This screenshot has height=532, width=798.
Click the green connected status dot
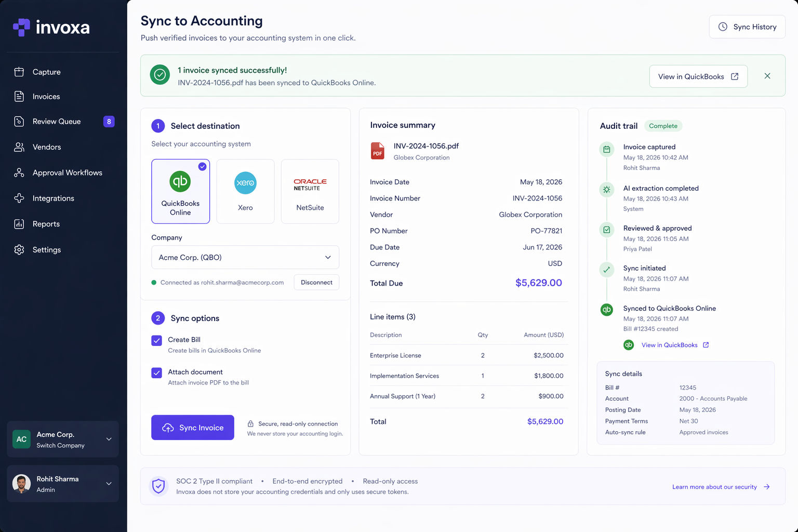pyautogui.click(x=154, y=283)
